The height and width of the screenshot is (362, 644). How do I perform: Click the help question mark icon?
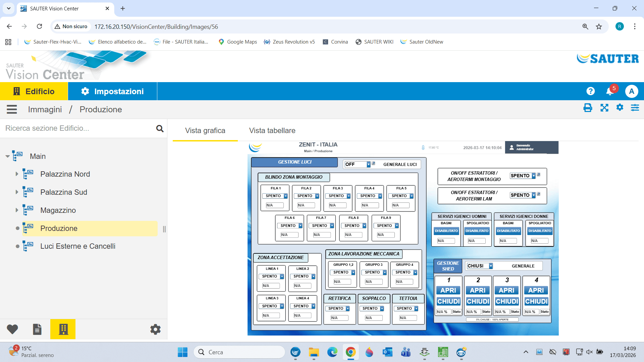pos(590,91)
